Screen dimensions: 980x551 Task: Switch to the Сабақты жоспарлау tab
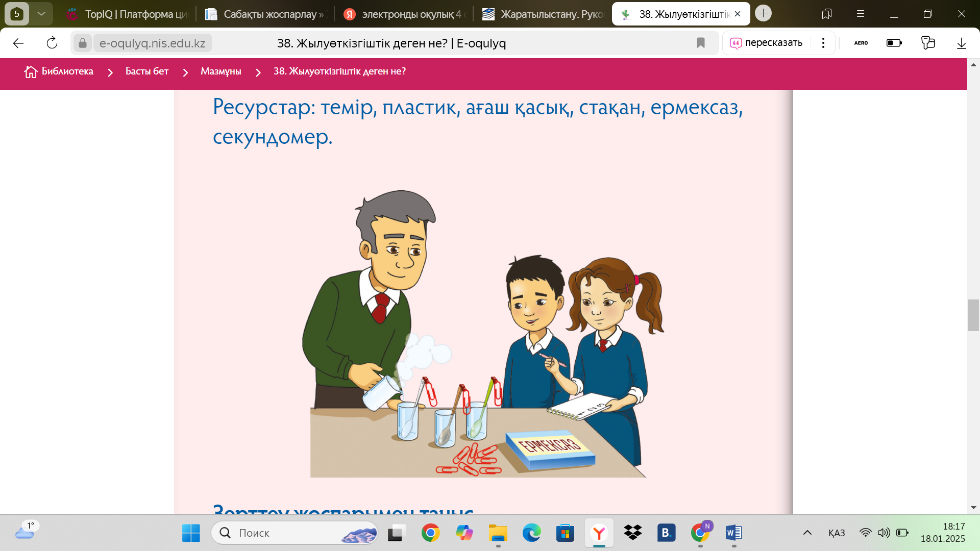265,14
